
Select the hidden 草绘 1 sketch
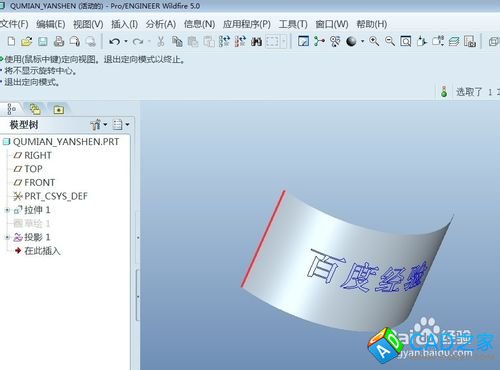click(x=32, y=224)
